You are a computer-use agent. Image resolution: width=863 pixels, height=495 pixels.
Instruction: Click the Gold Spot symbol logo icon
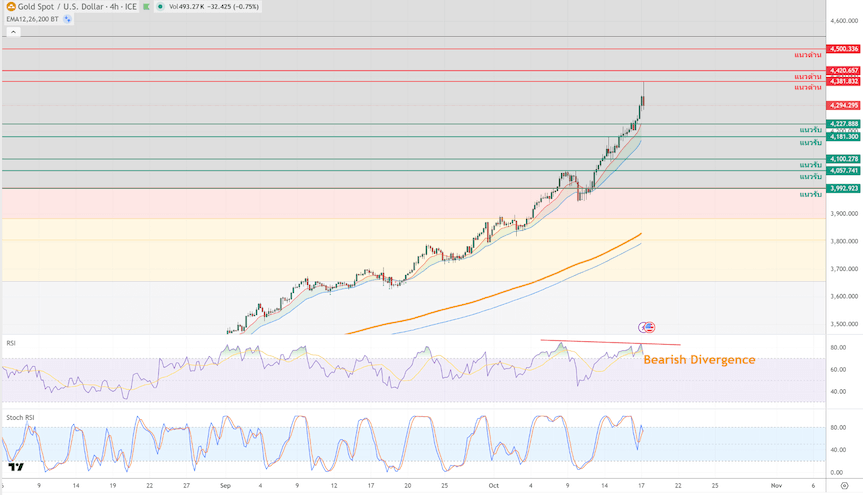10,6
